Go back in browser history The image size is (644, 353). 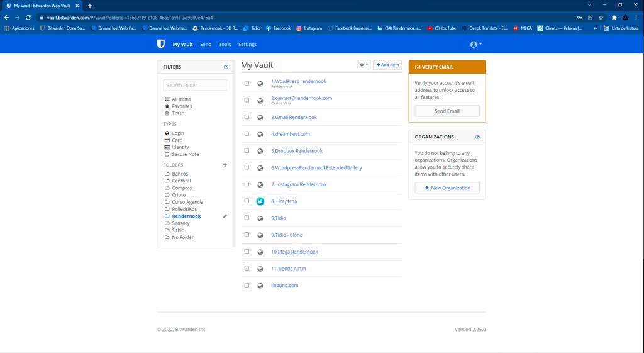6,18
